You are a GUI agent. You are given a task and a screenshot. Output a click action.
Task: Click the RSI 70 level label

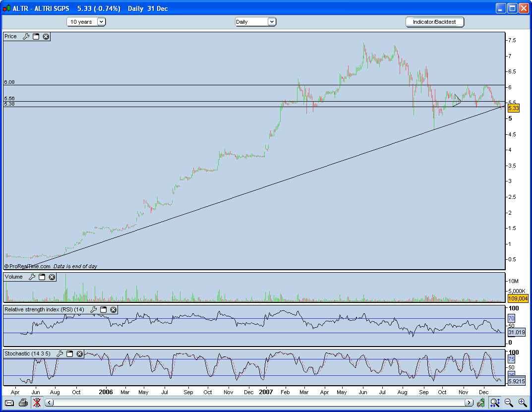click(x=511, y=318)
